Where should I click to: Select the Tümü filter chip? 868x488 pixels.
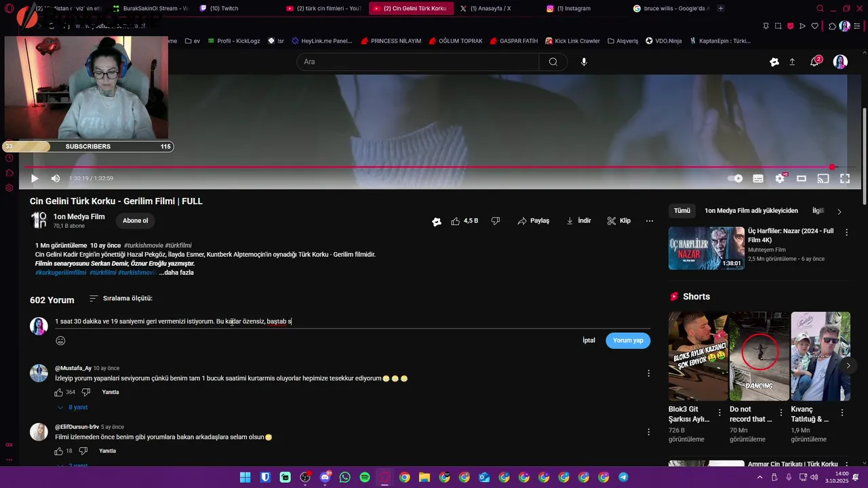682,211
